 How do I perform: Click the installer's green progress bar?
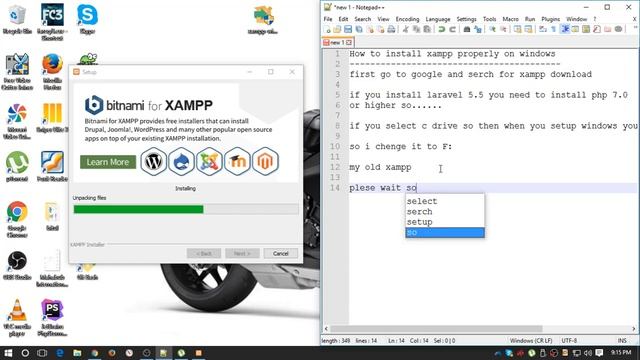pyautogui.click(x=138, y=209)
